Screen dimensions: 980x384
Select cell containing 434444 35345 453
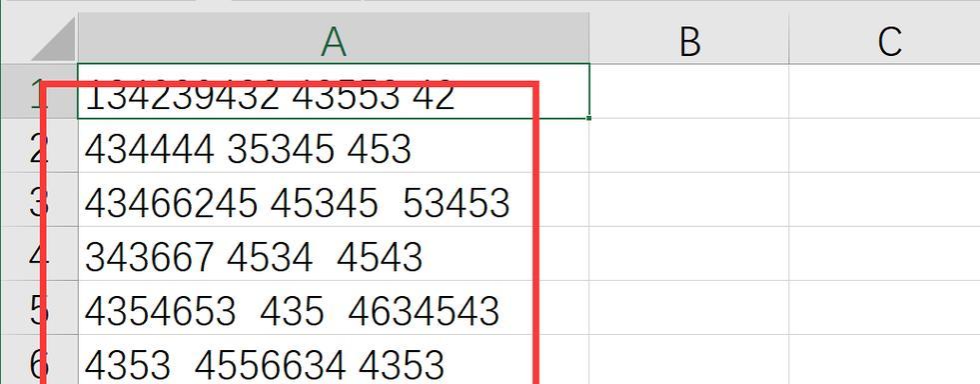(x=333, y=145)
